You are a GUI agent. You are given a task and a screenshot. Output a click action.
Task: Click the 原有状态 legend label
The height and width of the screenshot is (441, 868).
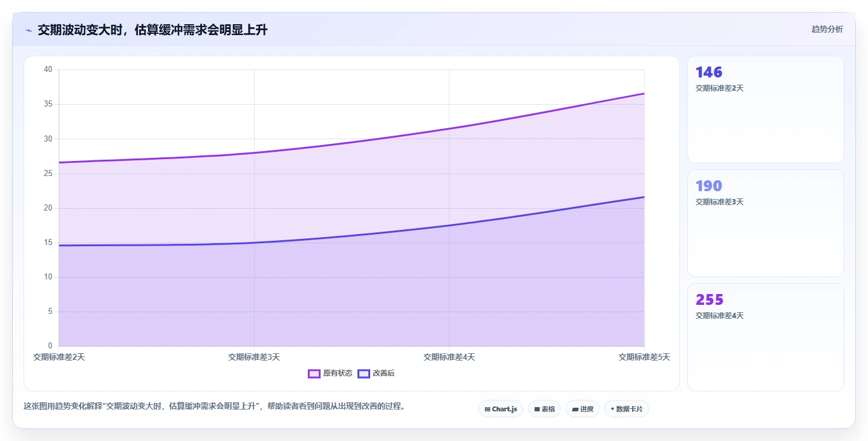(x=338, y=373)
